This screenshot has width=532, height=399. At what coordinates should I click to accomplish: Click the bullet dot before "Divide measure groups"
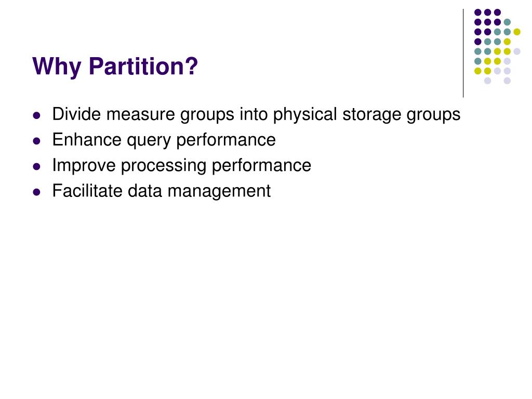(x=37, y=115)
